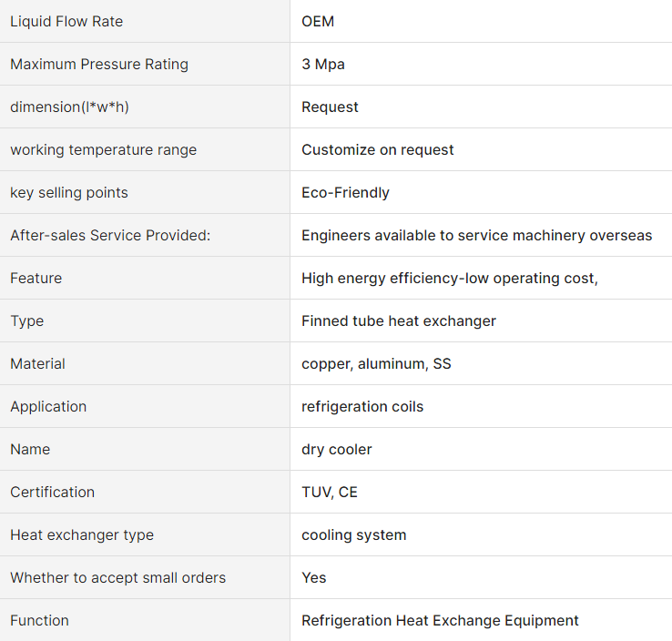
Task: Click 'After-sales Service Provided:' label
Action: (x=110, y=235)
